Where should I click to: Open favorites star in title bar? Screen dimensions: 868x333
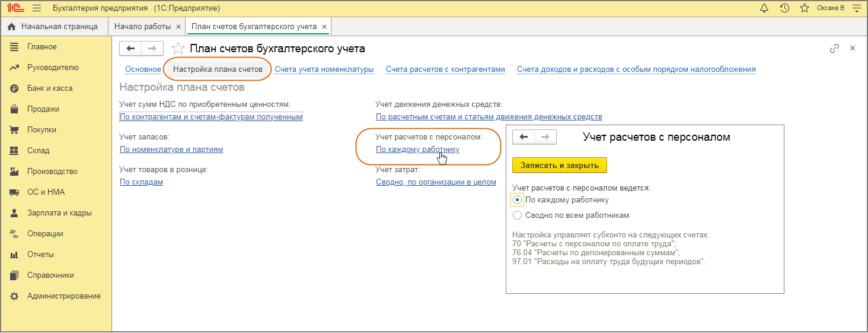[804, 8]
